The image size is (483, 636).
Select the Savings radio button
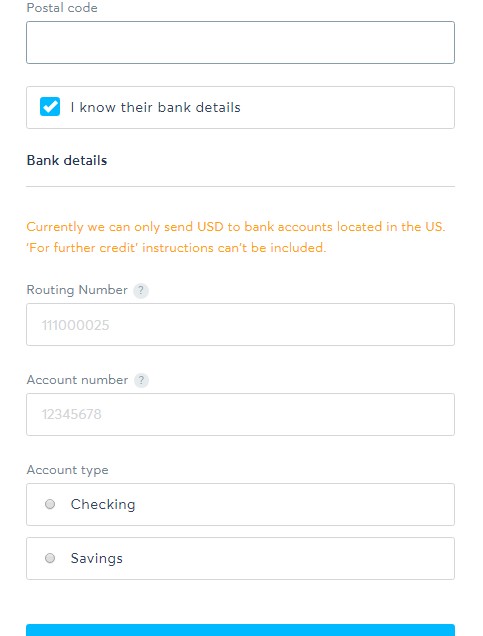[x=50, y=558]
